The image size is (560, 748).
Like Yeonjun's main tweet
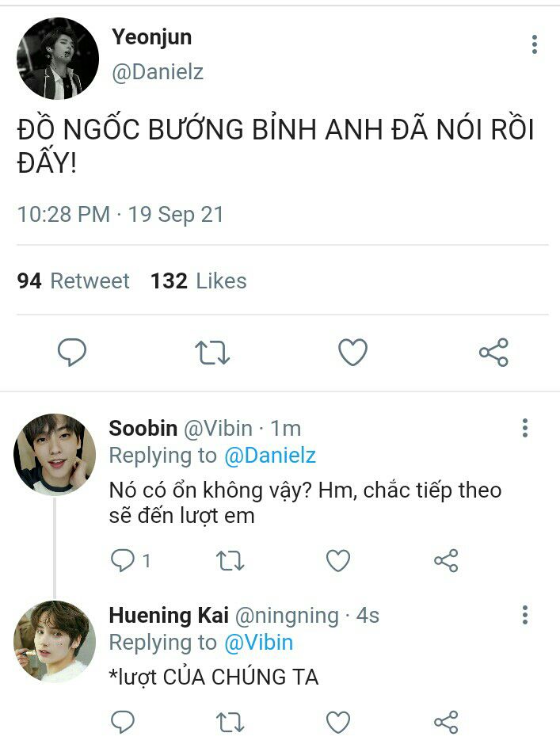coord(353,352)
